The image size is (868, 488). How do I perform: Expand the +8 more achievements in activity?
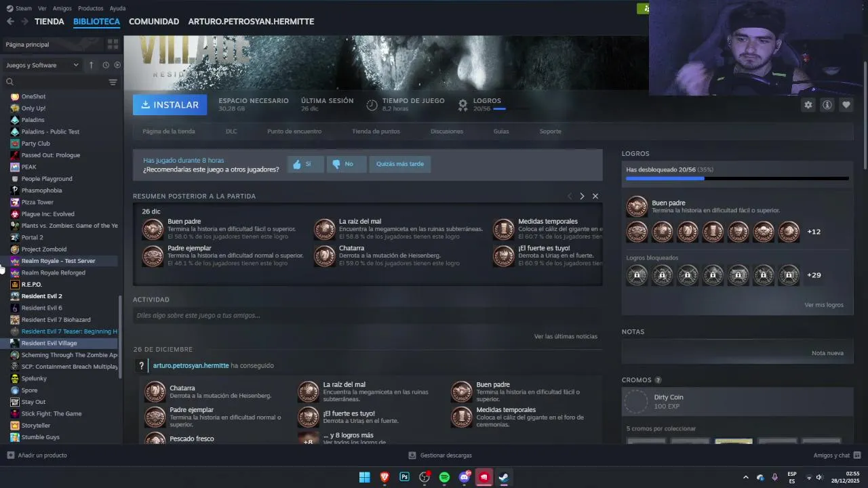click(x=308, y=439)
